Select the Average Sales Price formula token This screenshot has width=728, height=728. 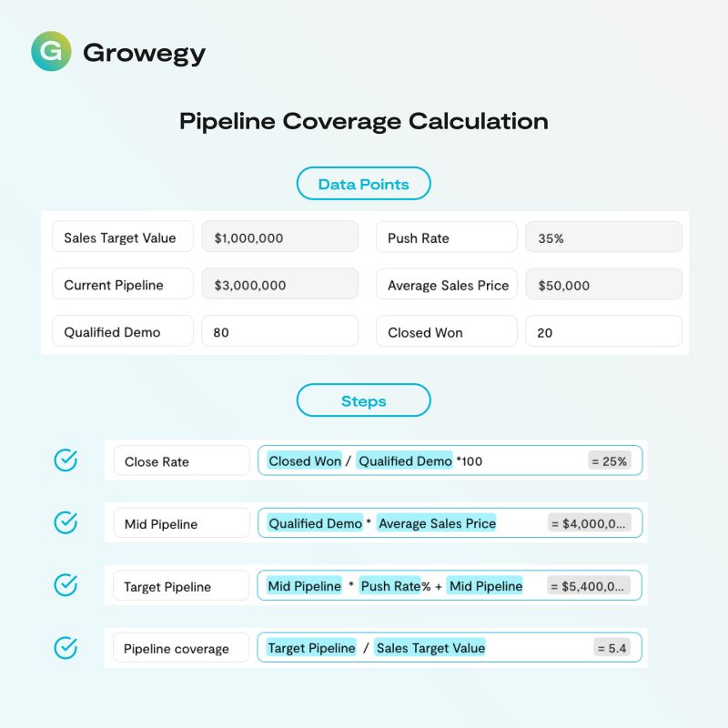(437, 523)
